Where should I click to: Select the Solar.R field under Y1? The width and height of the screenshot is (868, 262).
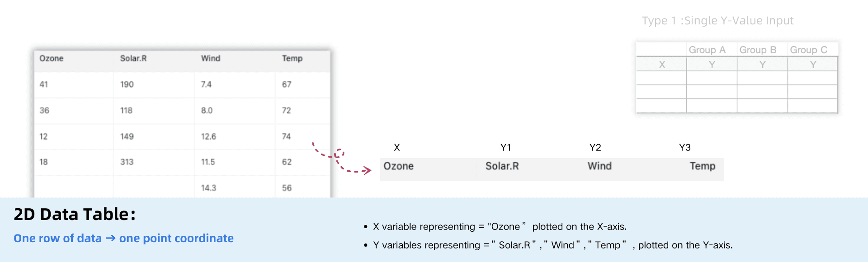(527, 169)
